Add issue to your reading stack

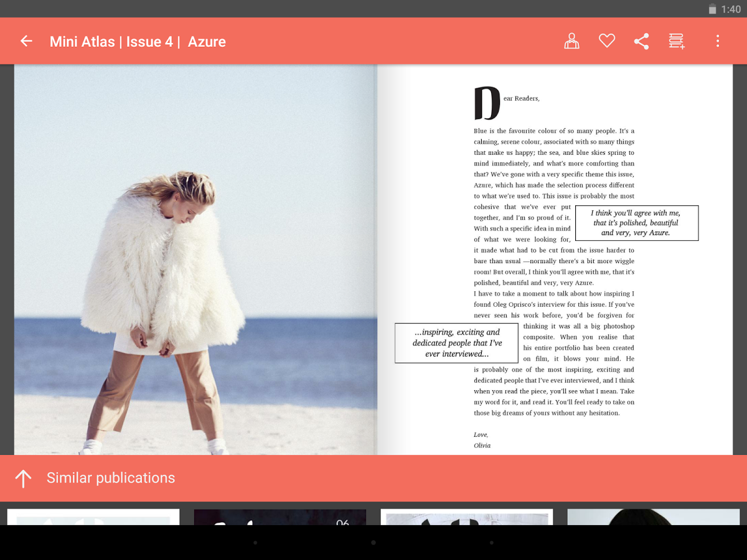(677, 40)
